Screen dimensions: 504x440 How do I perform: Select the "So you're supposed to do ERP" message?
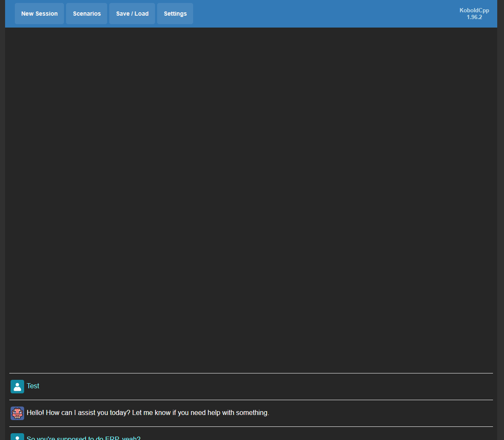coord(83,438)
